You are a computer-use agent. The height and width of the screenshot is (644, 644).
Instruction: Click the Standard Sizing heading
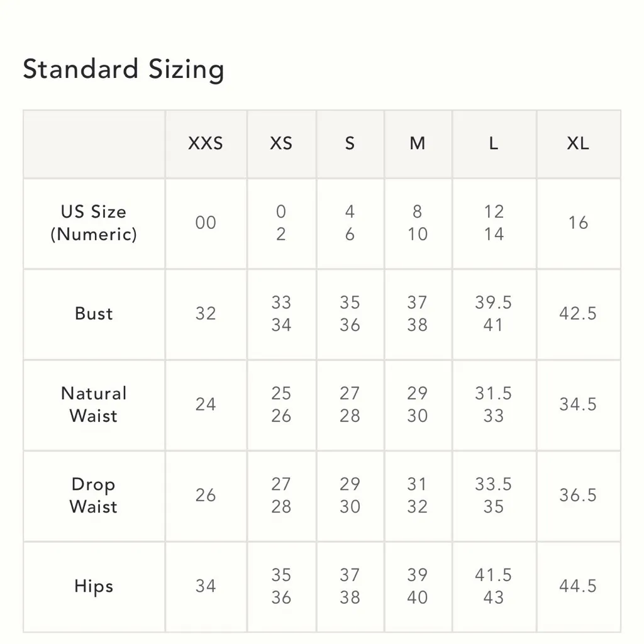tap(123, 69)
